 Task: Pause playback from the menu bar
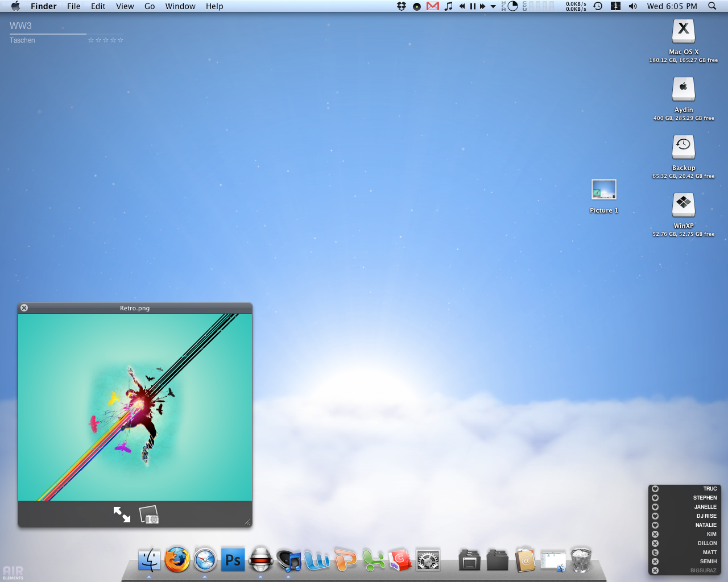click(473, 6)
